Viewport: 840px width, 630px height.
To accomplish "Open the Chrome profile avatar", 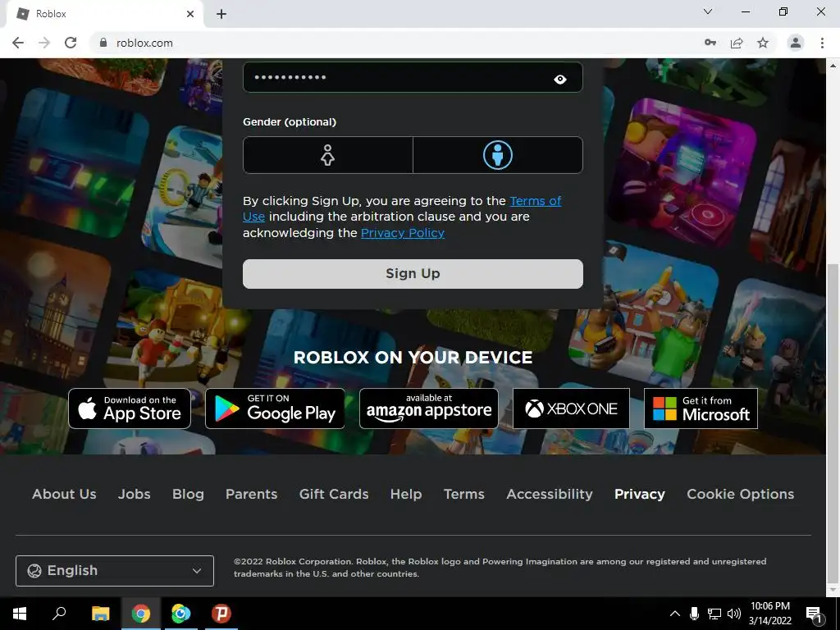I will (x=796, y=43).
